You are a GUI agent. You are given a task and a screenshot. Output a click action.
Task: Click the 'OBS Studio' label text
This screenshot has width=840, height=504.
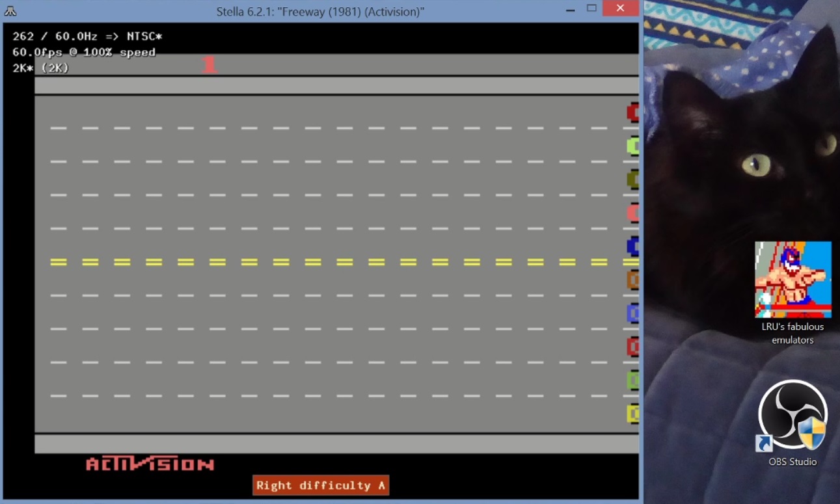793,462
